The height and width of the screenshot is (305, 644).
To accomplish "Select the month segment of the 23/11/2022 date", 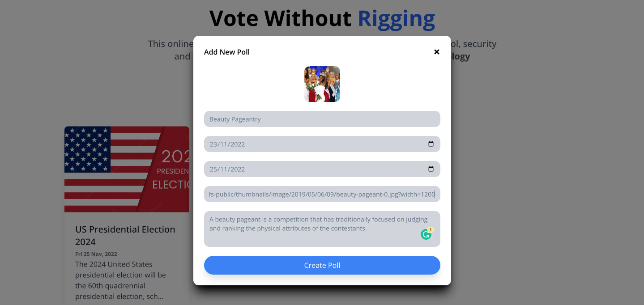I will click(224, 144).
